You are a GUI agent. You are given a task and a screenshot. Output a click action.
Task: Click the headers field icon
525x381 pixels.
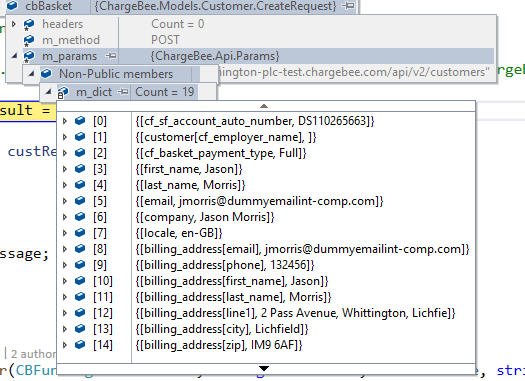(28, 24)
